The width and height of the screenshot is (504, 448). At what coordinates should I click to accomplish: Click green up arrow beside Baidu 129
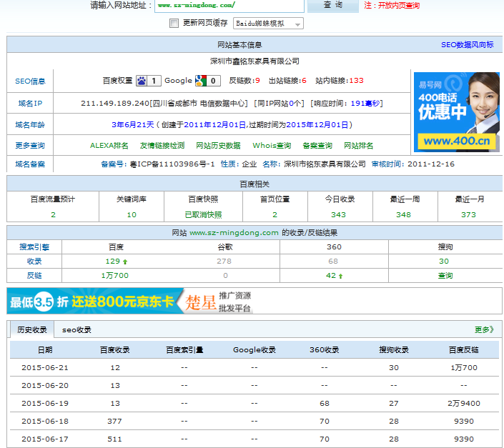tap(127, 262)
